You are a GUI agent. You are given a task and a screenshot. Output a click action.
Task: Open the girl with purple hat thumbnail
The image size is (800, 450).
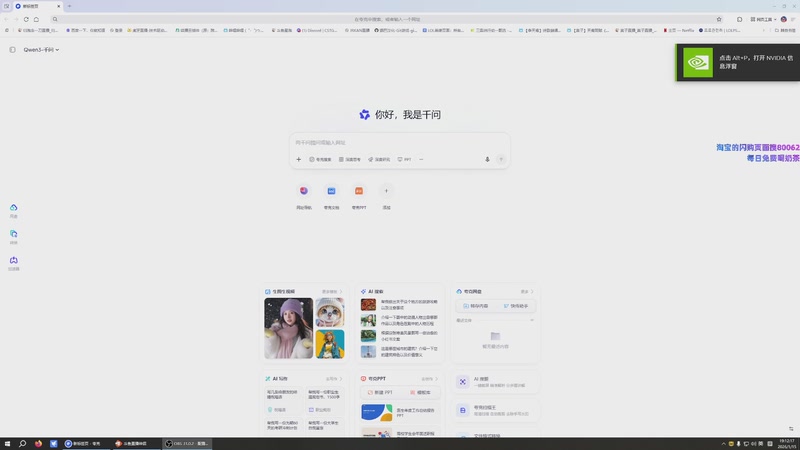tap(288, 328)
